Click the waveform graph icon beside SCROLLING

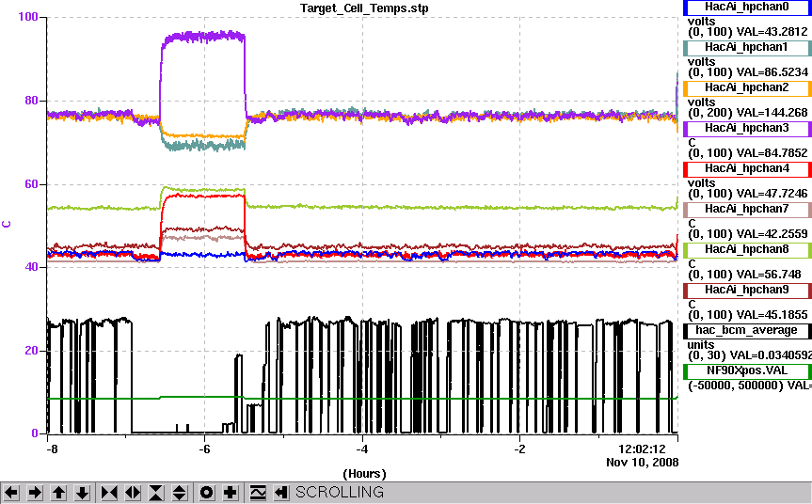click(258, 492)
